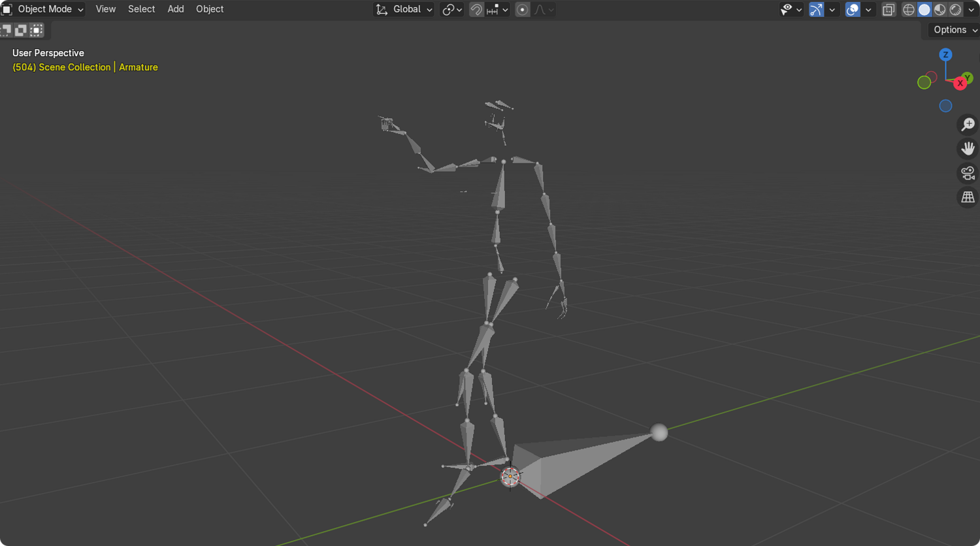Toggle proportional editing
The height and width of the screenshot is (546, 980).
[x=522, y=9]
